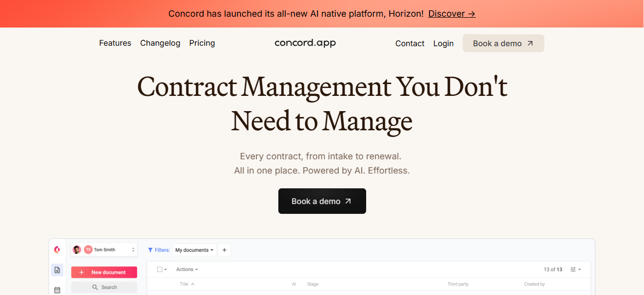Click the AI column header

(x=294, y=284)
